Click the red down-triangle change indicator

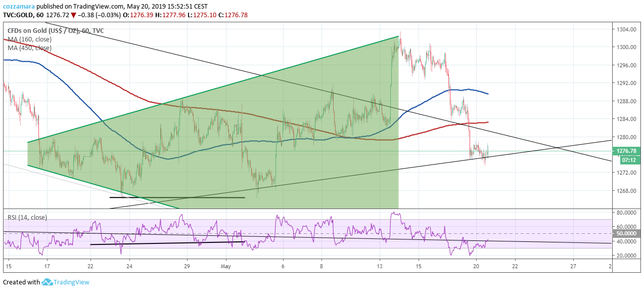[73, 15]
